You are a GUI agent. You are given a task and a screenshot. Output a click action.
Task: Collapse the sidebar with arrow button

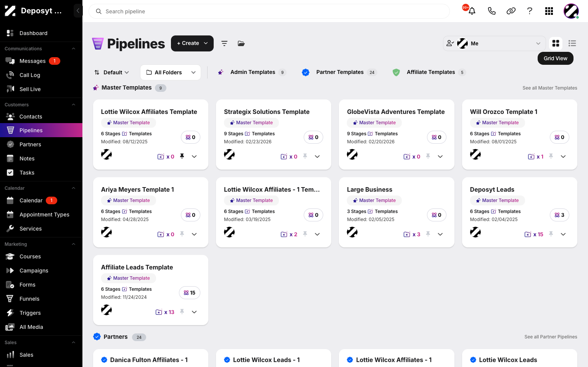78,11
